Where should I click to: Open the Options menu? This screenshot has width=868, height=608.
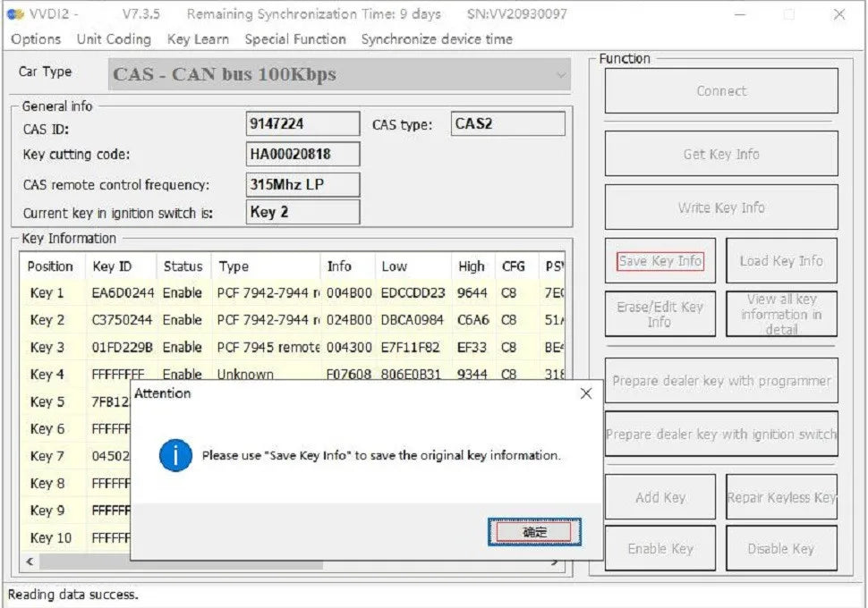click(x=36, y=39)
